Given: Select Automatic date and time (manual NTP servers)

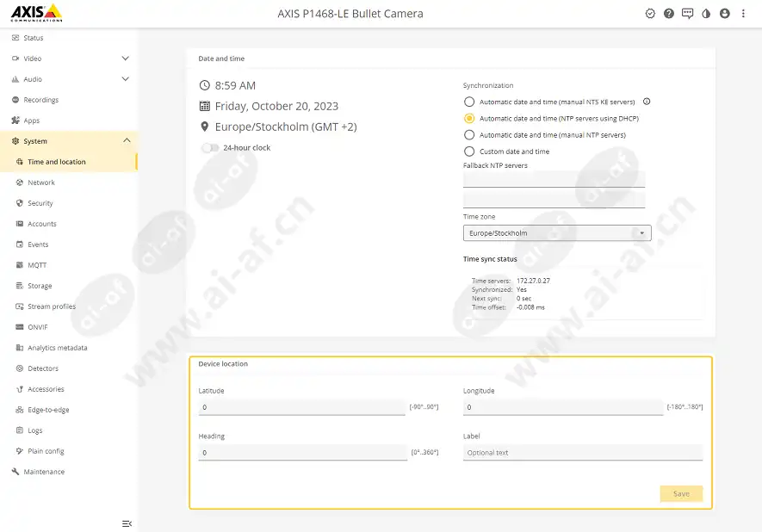Looking at the screenshot, I should [469, 135].
